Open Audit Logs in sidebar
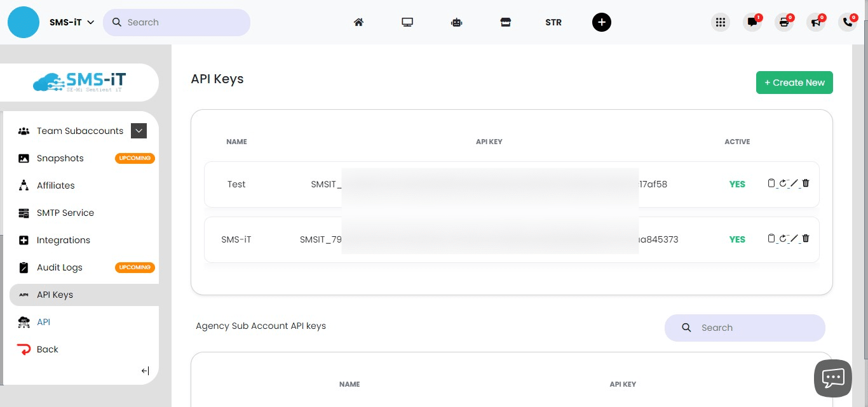The width and height of the screenshot is (868, 407). pyautogui.click(x=60, y=267)
